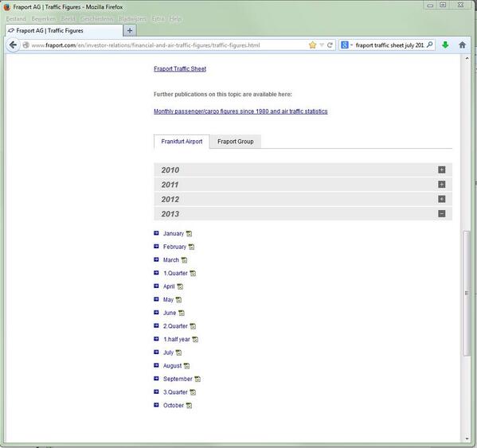Click the 2.Quarter spreadsheet file icon
Viewport: 477px width, 448px height.
193,326
